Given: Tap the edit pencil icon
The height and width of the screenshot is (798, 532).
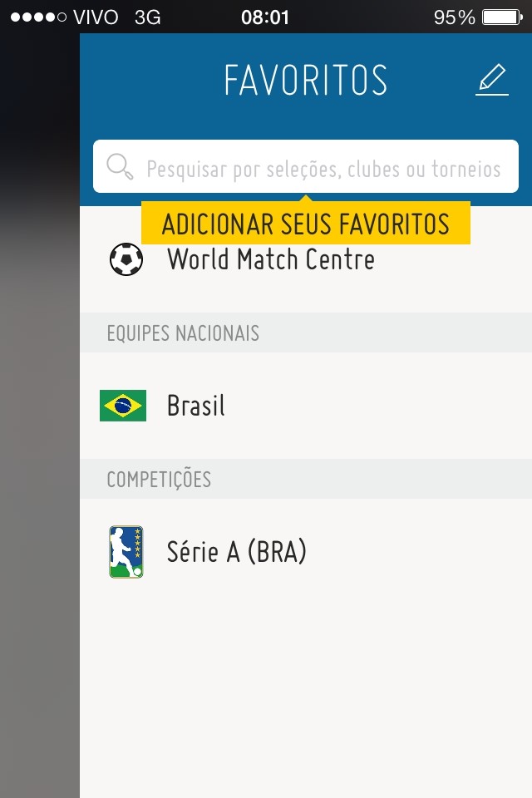Looking at the screenshot, I should click(492, 81).
